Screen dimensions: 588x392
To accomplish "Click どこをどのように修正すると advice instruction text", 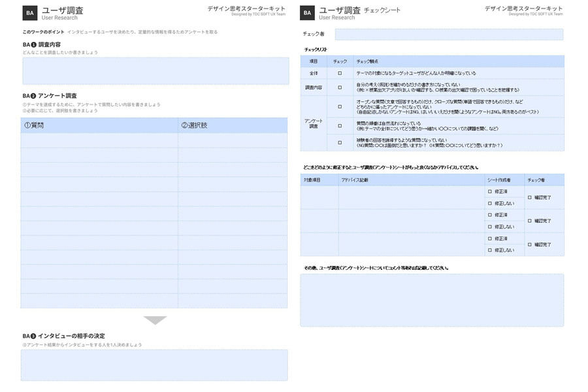I will [x=391, y=167].
